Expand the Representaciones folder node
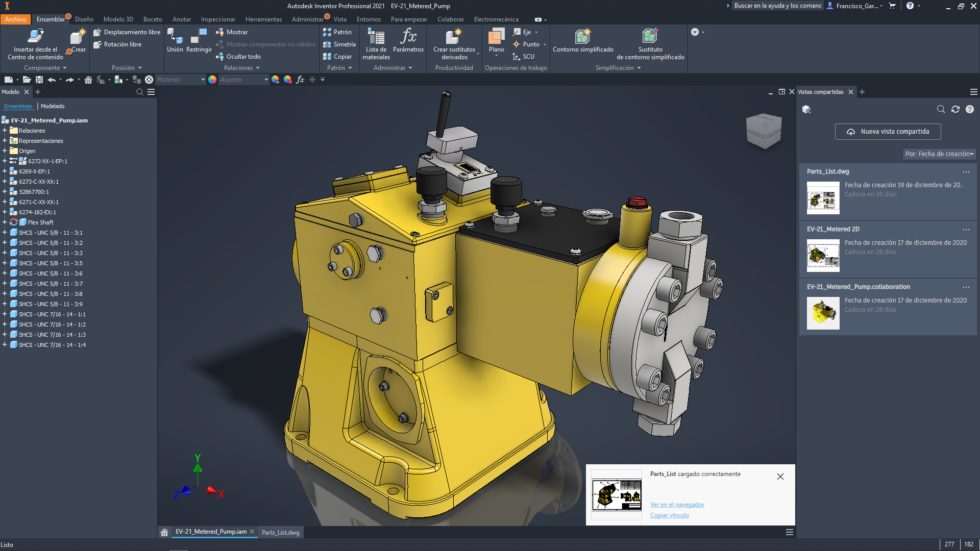This screenshot has width=980, height=551. point(5,140)
